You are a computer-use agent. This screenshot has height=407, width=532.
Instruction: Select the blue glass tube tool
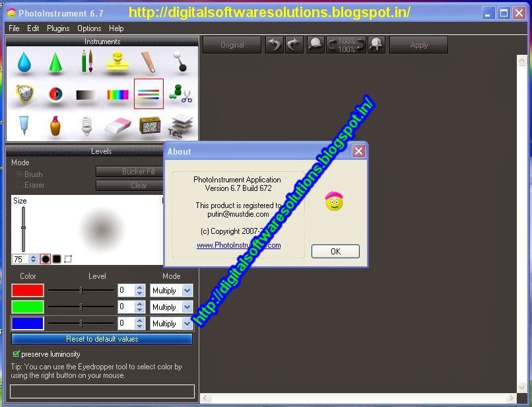click(x=24, y=126)
